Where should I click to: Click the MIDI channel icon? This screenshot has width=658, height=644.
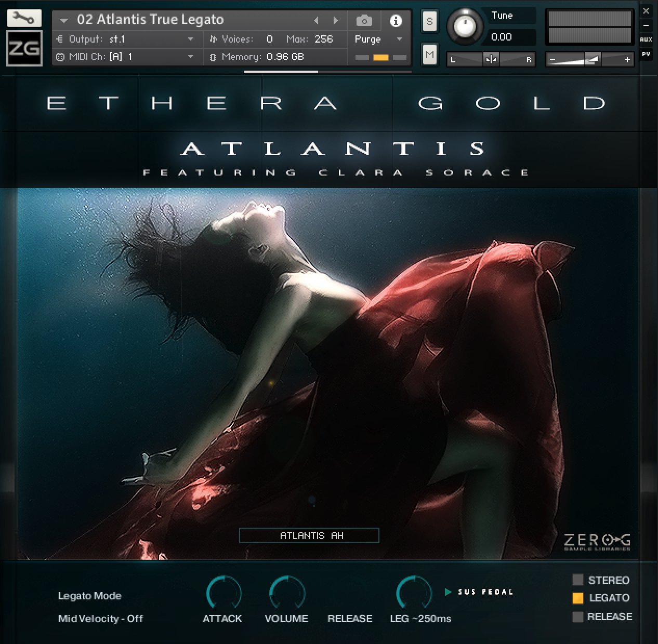coord(60,57)
